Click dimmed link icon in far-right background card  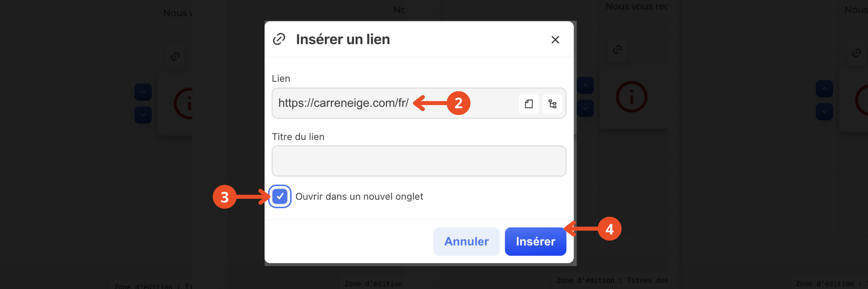point(856,53)
